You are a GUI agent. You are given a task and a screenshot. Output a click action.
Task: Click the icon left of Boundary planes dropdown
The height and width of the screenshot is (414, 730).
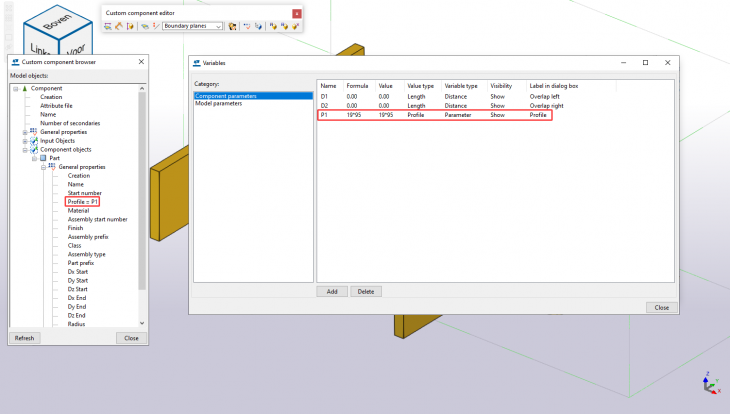155,27
